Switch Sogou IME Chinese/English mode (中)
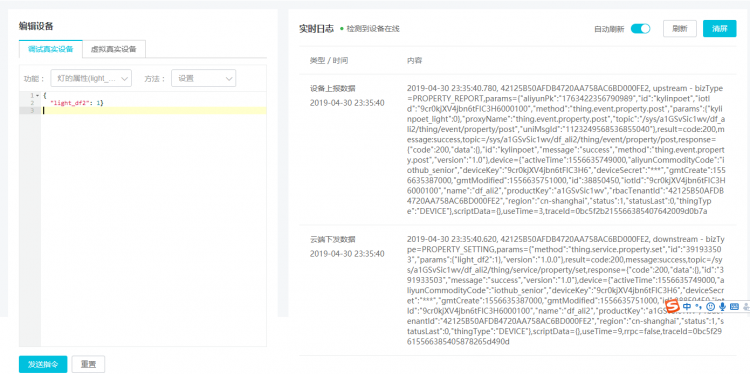 click(687, 306)
